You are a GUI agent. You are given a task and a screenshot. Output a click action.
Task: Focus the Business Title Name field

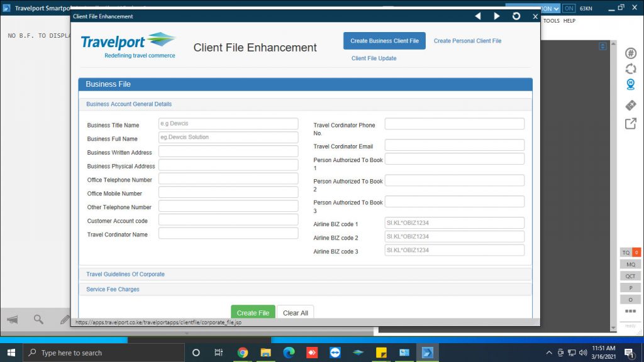click(x=228, y=124)
